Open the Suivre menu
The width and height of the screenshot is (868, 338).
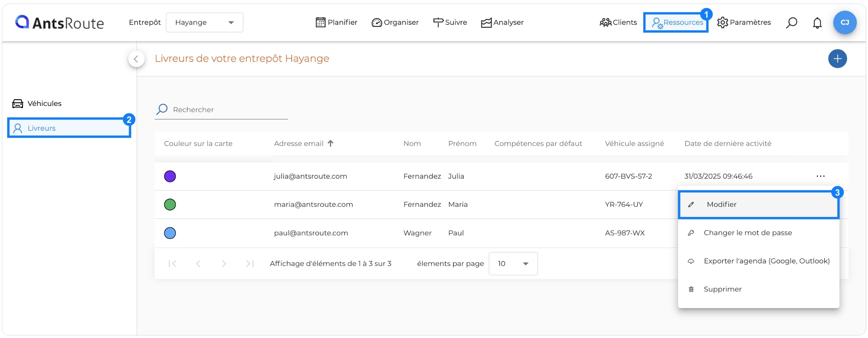pos(450,22)
